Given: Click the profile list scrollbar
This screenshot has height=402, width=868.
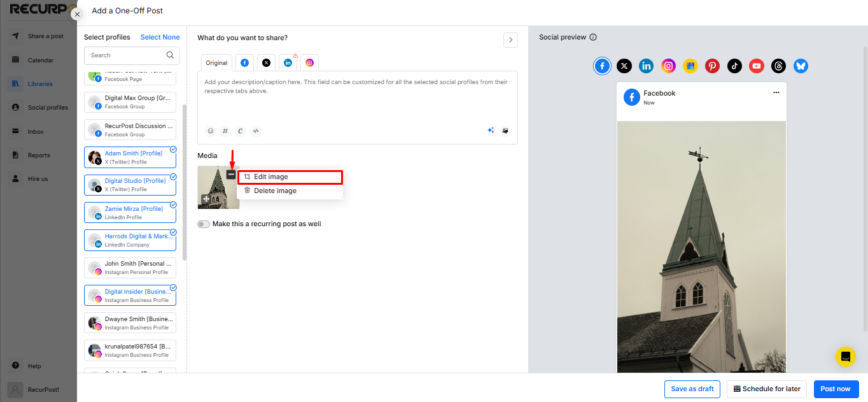Looking at the screenshot, I should [x=185, y=182].
